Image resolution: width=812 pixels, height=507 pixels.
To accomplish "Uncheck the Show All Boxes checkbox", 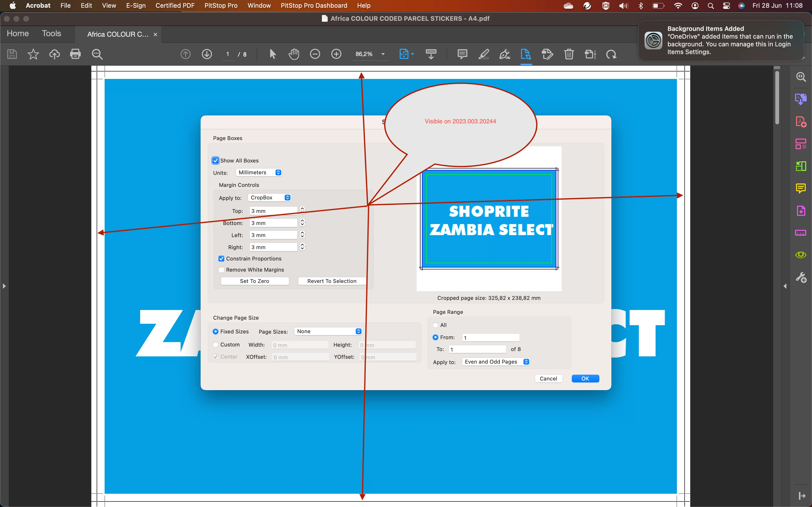I will tap(216, 161).
